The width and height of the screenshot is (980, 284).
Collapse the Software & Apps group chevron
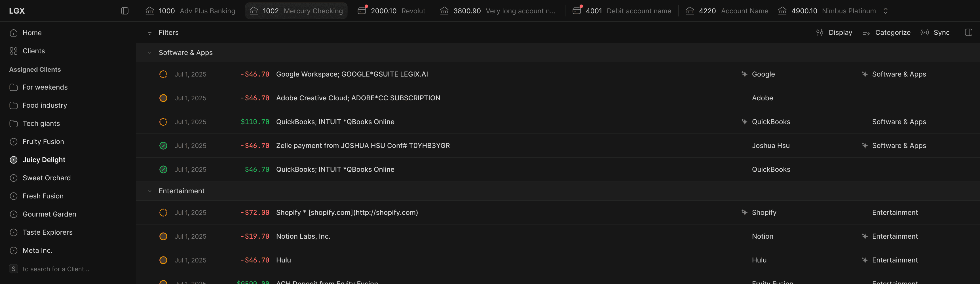[x=149, y=52]
